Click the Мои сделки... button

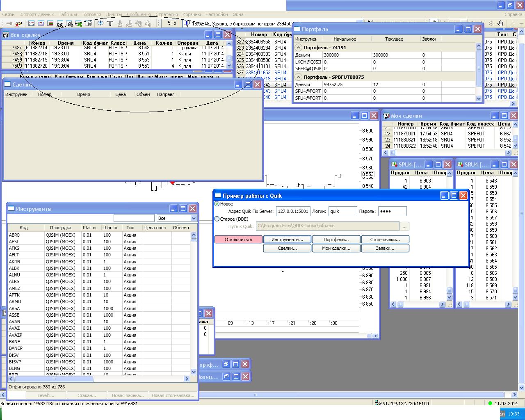click(x=336, y=248)
